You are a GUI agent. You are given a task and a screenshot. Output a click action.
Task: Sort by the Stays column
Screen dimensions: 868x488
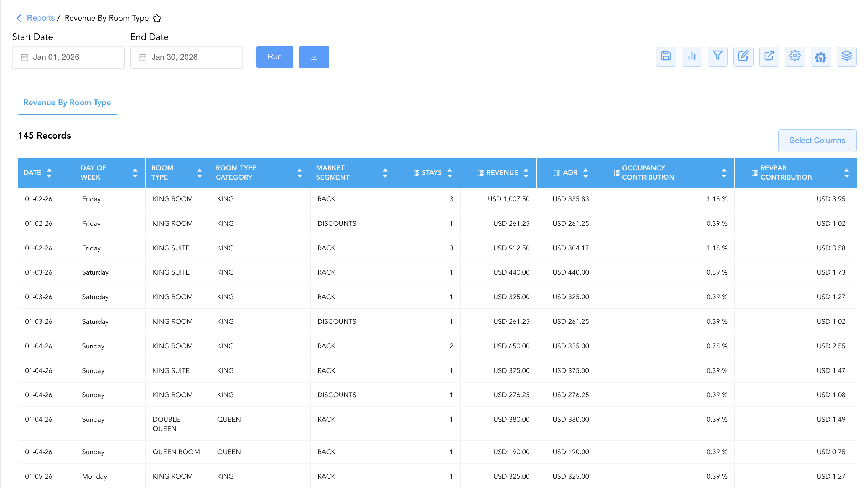[450, 173]
